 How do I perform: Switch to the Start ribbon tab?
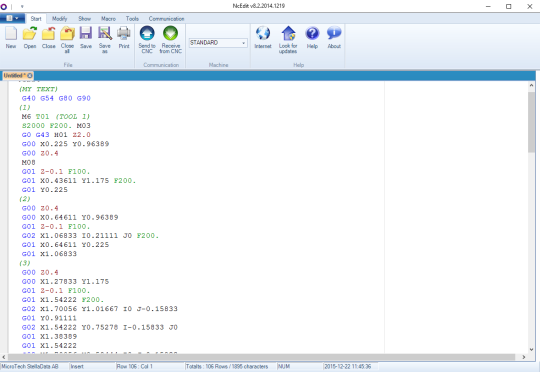36,19
